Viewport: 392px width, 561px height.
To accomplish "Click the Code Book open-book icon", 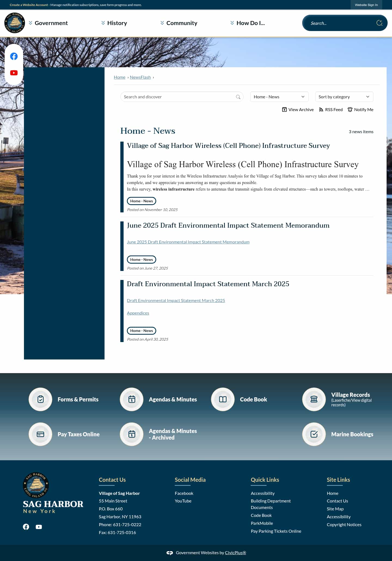I will click(x=223, y=399).
